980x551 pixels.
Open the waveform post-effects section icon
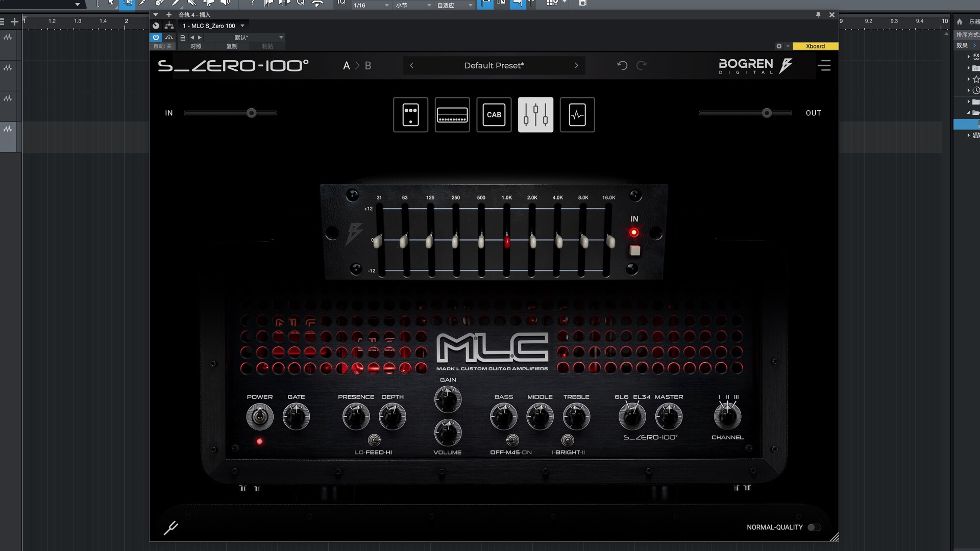[x=577, y=115]
